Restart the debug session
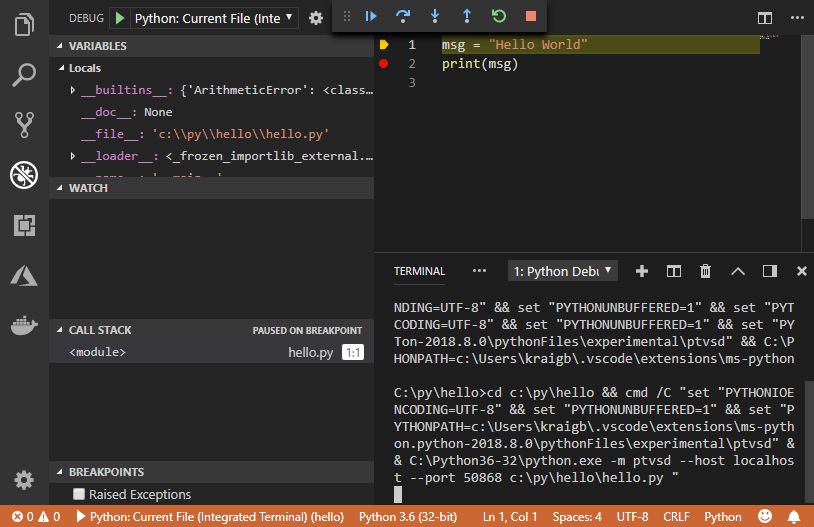This screenshot has height=527, width=814. [x=499, y=16]
